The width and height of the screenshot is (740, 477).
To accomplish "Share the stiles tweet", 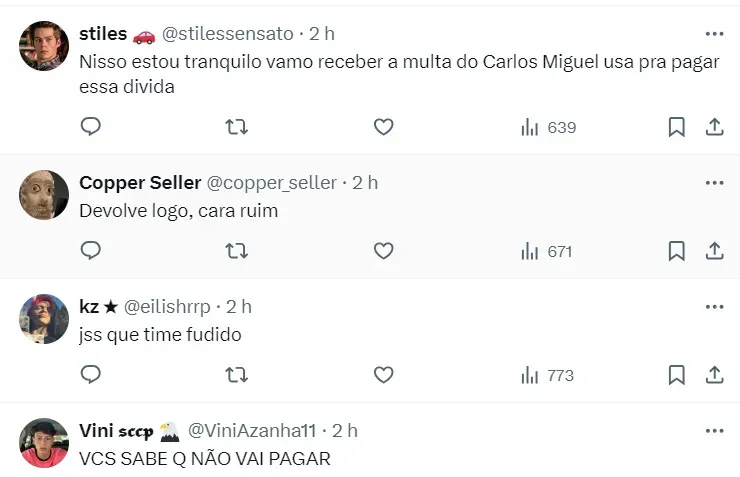I will [714, 127].
